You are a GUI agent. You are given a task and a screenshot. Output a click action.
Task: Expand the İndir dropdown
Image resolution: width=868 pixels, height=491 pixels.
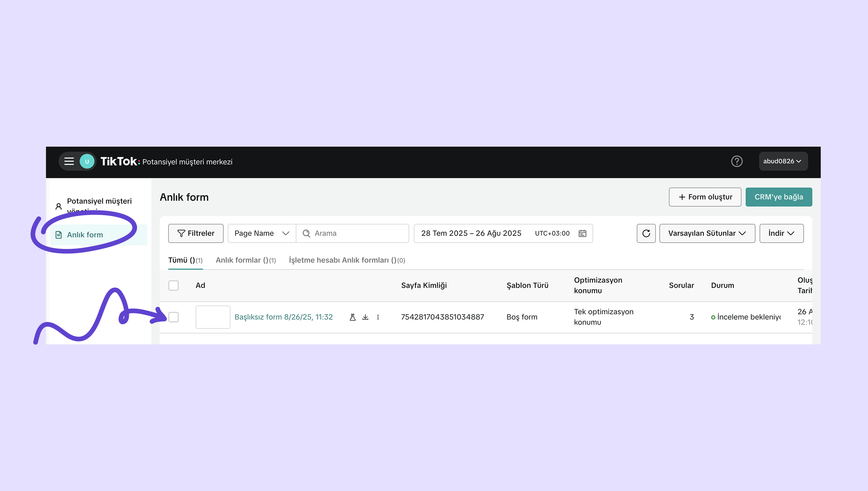click(x=781, y=233)
